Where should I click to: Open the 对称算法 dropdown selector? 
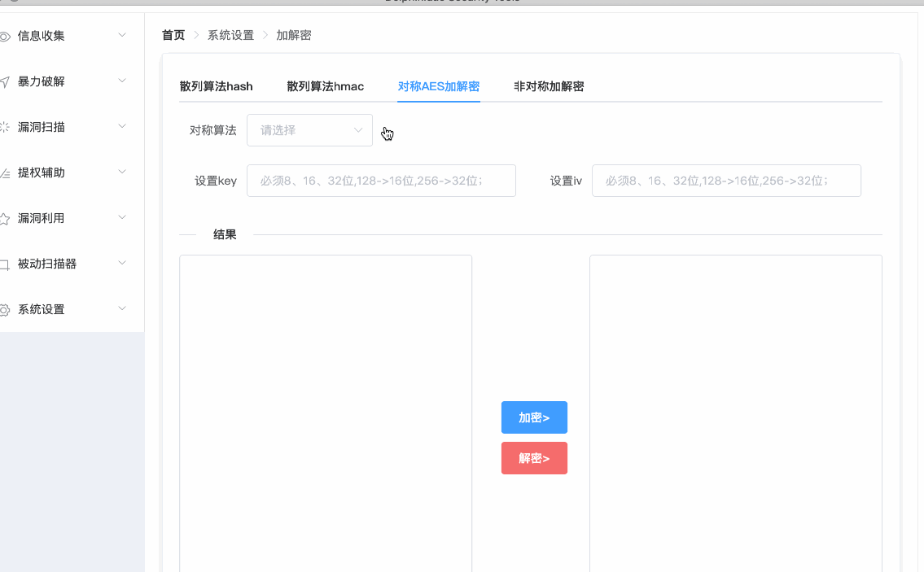pyautogui.click(x=309, y=130)
